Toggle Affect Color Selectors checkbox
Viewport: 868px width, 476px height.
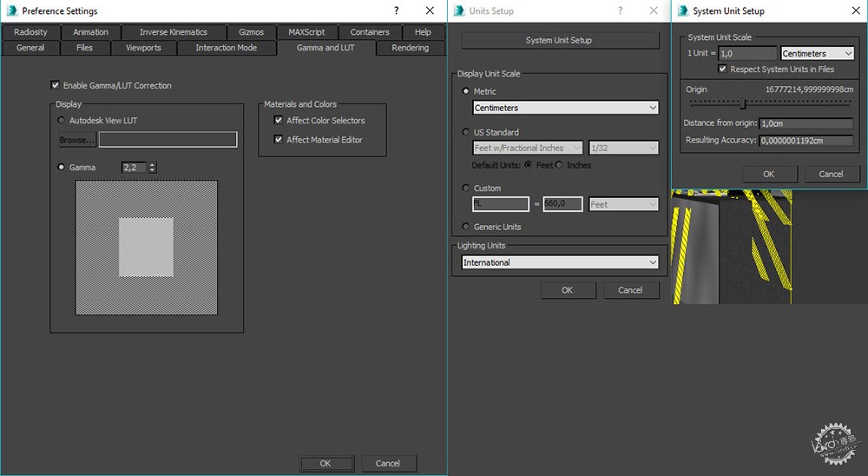(279, 120)
